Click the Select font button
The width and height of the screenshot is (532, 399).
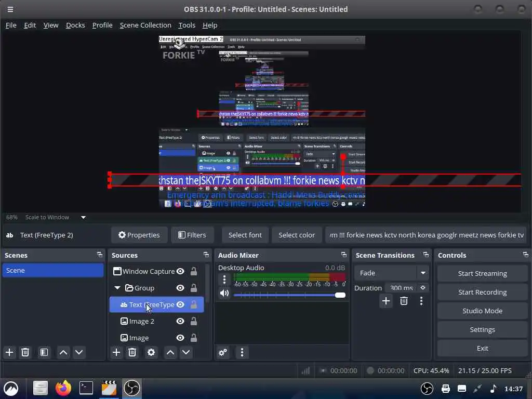click(245, 235)
